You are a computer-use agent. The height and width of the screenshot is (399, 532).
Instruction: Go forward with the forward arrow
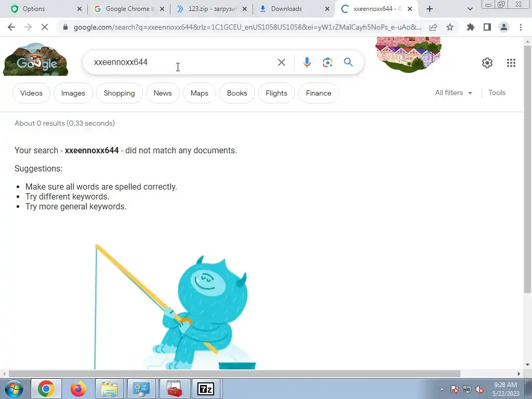[x=28, y=27]
